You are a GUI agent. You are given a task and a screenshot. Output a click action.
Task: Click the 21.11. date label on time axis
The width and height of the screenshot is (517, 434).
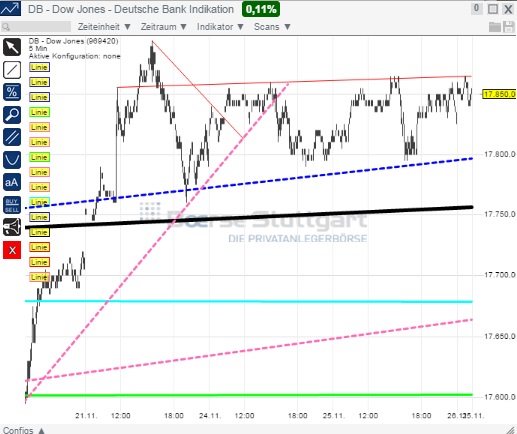point(86,416)
